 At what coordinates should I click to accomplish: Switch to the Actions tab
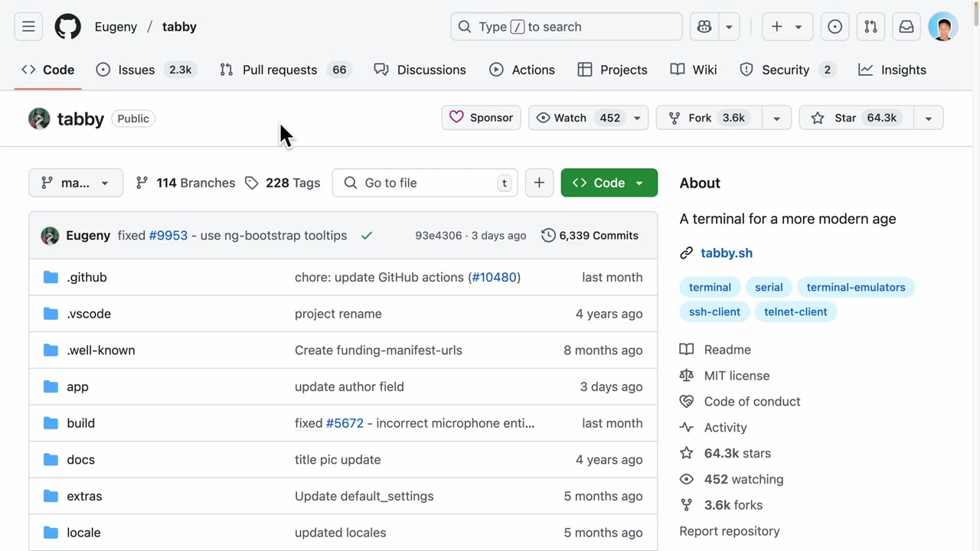pos(522,70)
